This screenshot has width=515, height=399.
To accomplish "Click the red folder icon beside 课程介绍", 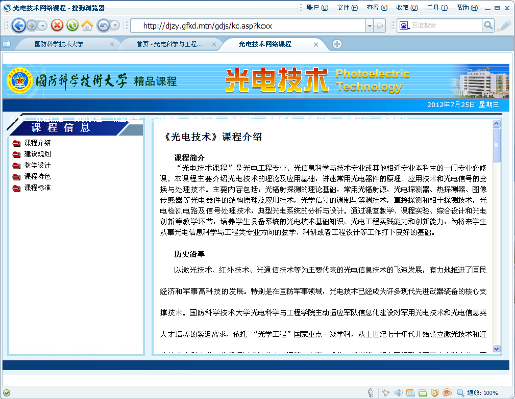I will point(16,144).
